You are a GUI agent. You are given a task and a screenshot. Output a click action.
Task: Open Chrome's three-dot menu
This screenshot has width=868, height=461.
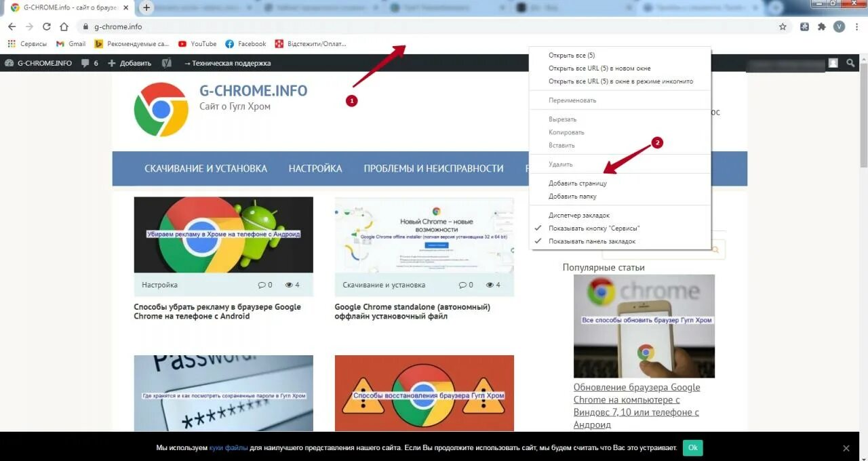[857, 26]
